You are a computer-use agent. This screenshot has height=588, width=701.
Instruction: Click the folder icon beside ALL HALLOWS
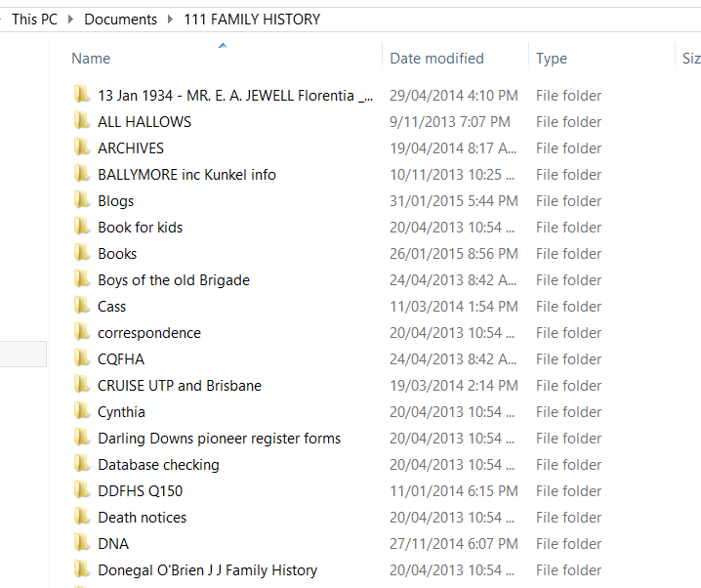coord(82,122)
